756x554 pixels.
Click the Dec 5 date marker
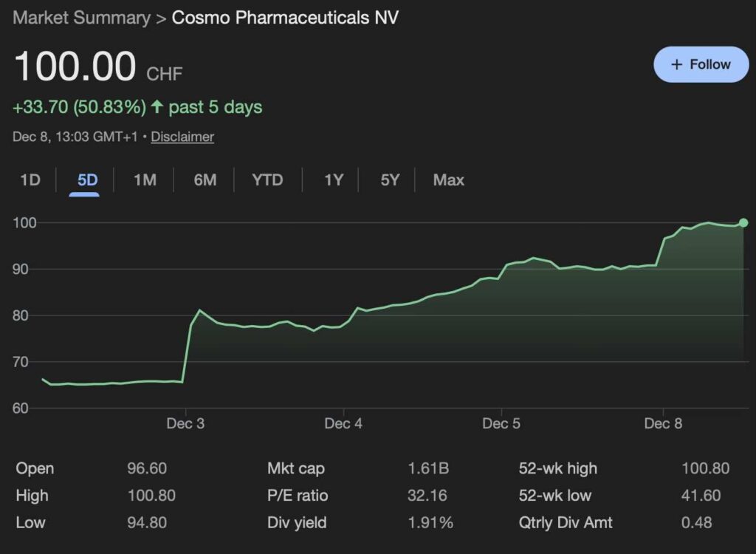point(501,423)
